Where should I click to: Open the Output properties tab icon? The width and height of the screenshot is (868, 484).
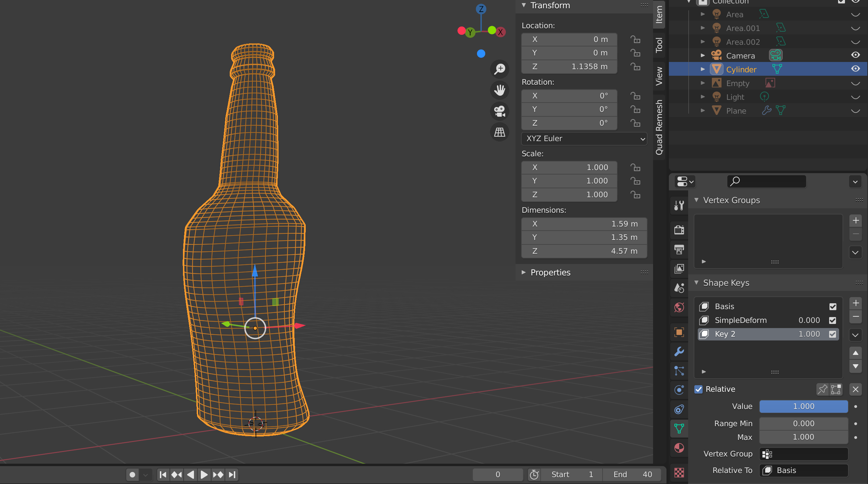click(x=679, y=249)
